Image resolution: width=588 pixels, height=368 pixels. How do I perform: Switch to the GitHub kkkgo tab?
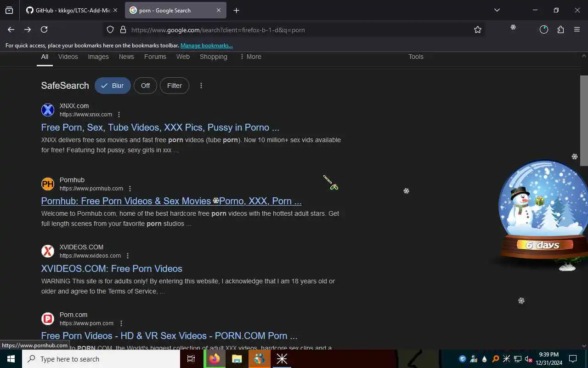click(x=72, y=10)
